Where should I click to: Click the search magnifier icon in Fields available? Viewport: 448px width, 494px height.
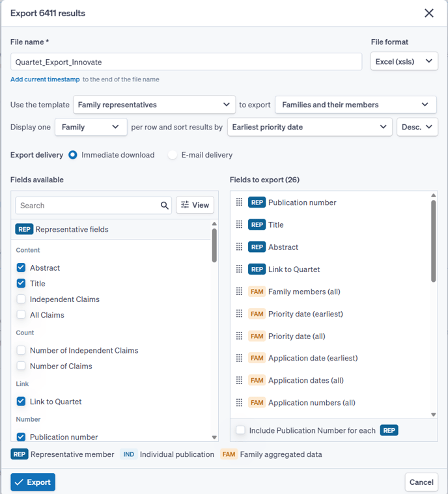tap(165, 206)
